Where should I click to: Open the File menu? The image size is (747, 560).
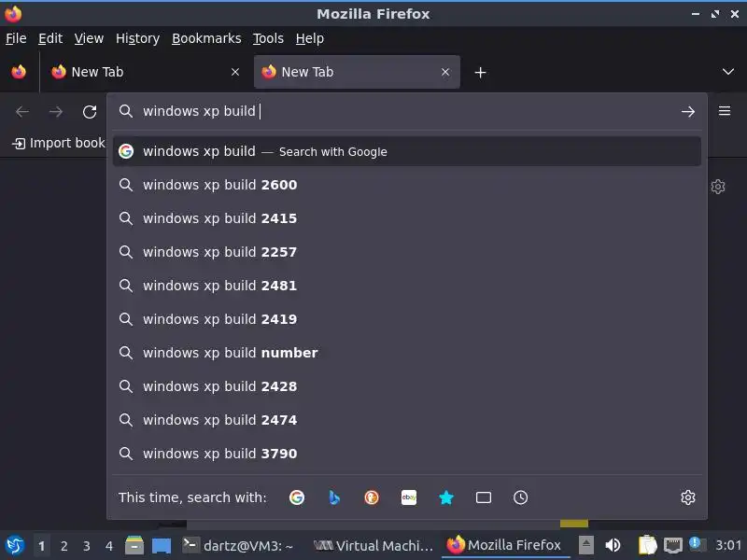[16, 38]
